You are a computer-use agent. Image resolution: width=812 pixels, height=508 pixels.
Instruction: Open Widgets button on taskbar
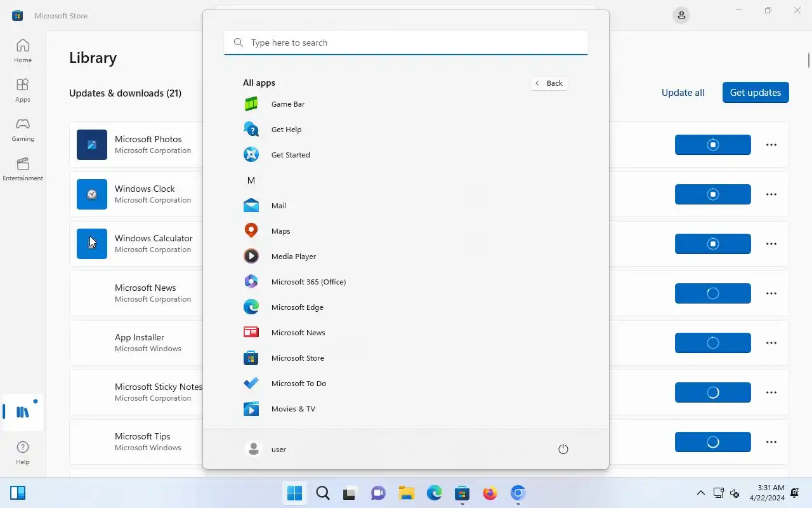pyautogui.click(x=18, y=493)
